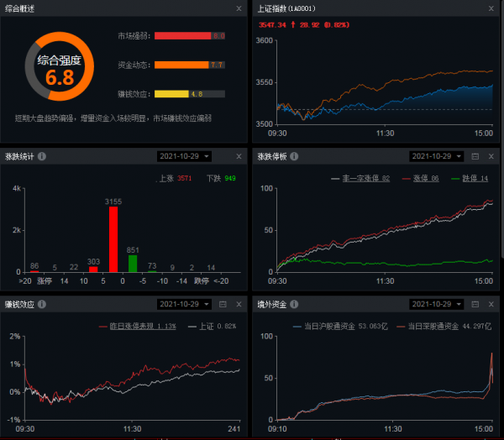The image size is (504, 440).
Task: Click table view icon in 境外资金 panel
Action: [x=475, y=304]
